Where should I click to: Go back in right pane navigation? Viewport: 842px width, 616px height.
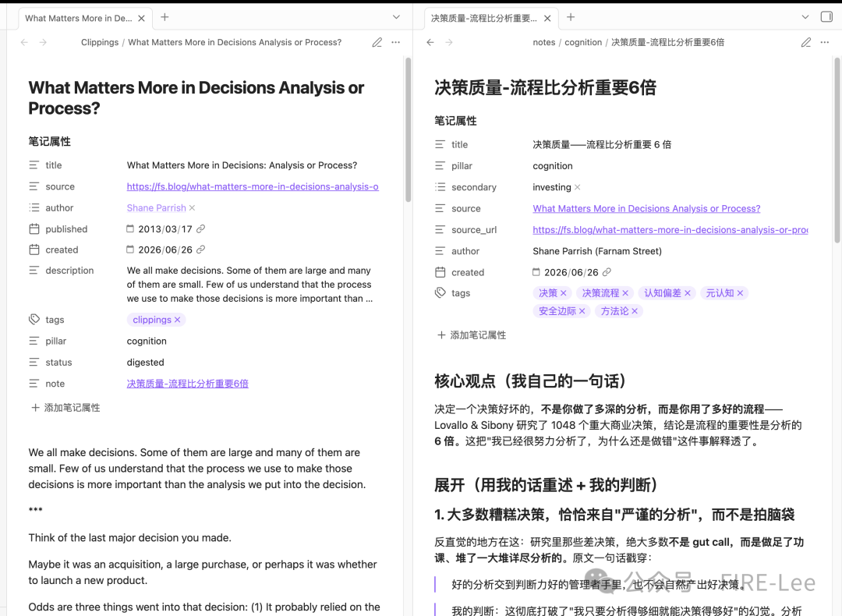pyautogui.click(x=430, y=42)
